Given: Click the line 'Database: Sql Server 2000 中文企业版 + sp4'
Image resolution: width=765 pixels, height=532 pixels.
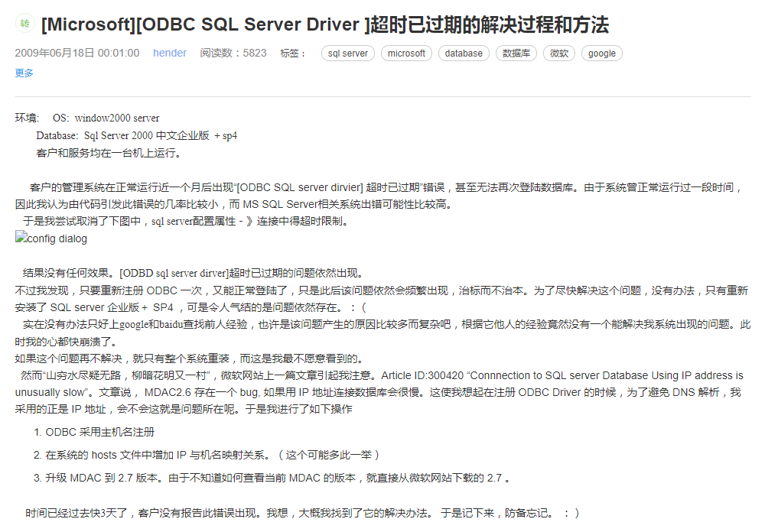Looking at the screenshot, I should click(137, 135).
